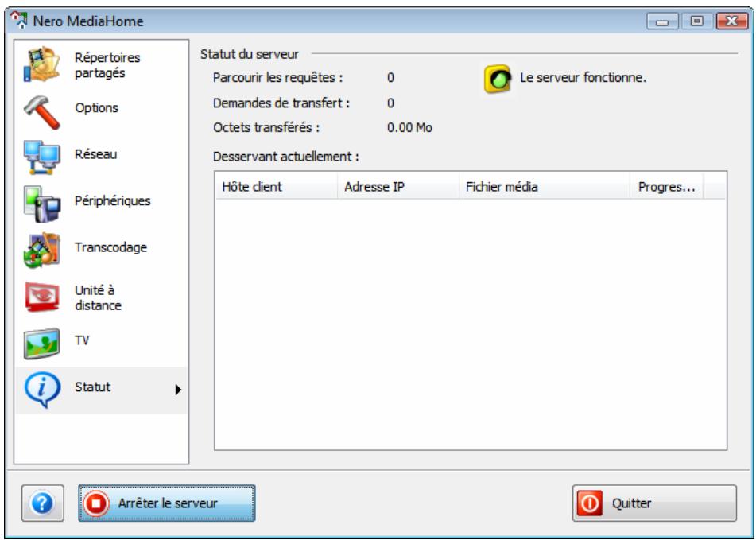Click the 'Demandes de transfert :' label
756x540 pixels.
pyautogui.click(x=281, y=103)
